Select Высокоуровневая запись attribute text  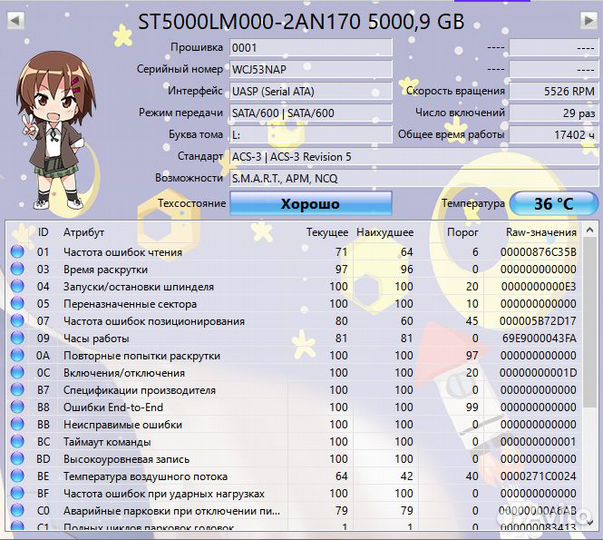pyautogui.click(x=126, y=459)
